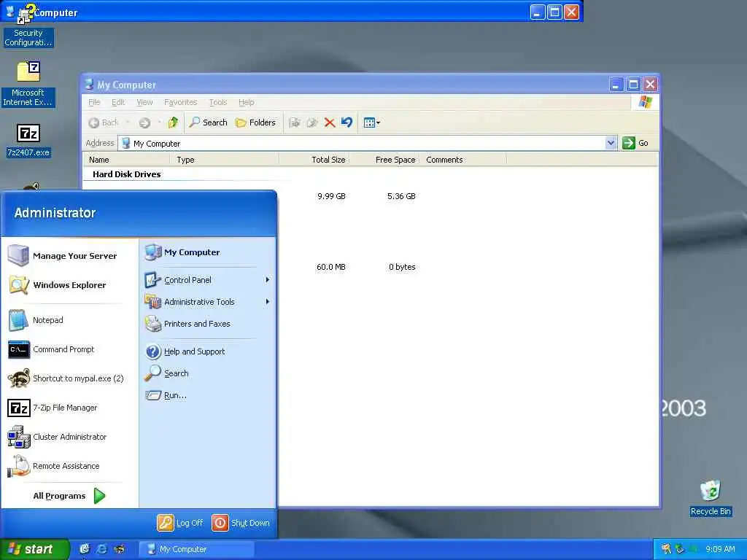The width and height of the screenshot is (747, 560).
Task: Open the Favorites menu
Action: pos(181,102)
